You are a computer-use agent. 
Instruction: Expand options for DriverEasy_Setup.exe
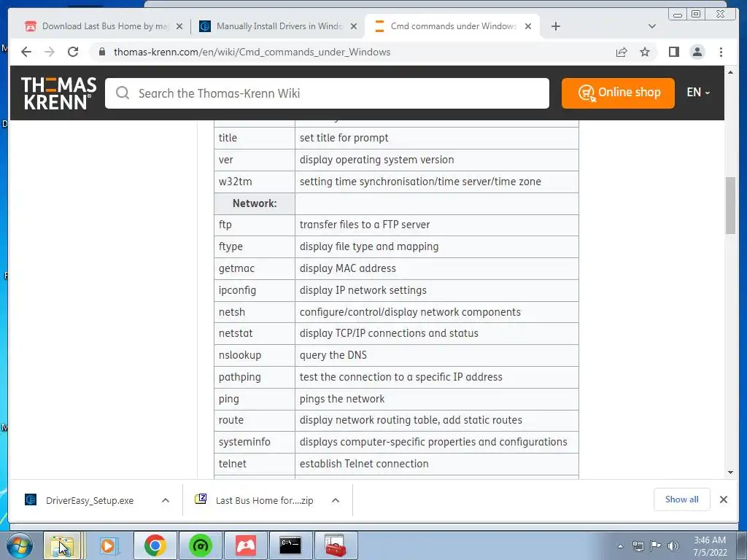pyautogui.click(x=166, y=500)
